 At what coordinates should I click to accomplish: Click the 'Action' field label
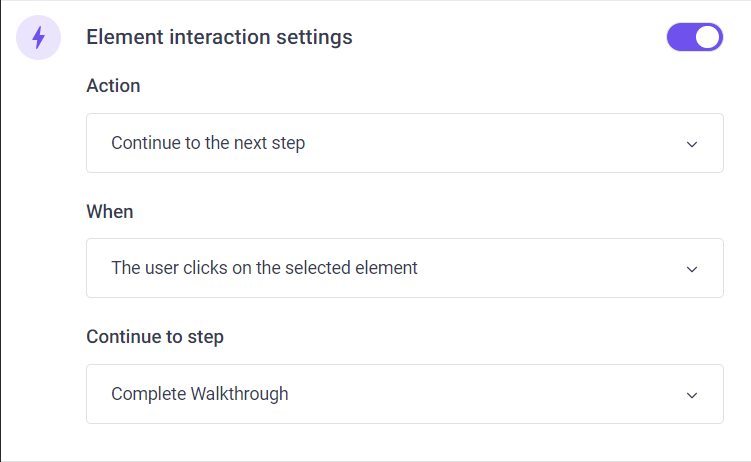[x=113, y=86]
